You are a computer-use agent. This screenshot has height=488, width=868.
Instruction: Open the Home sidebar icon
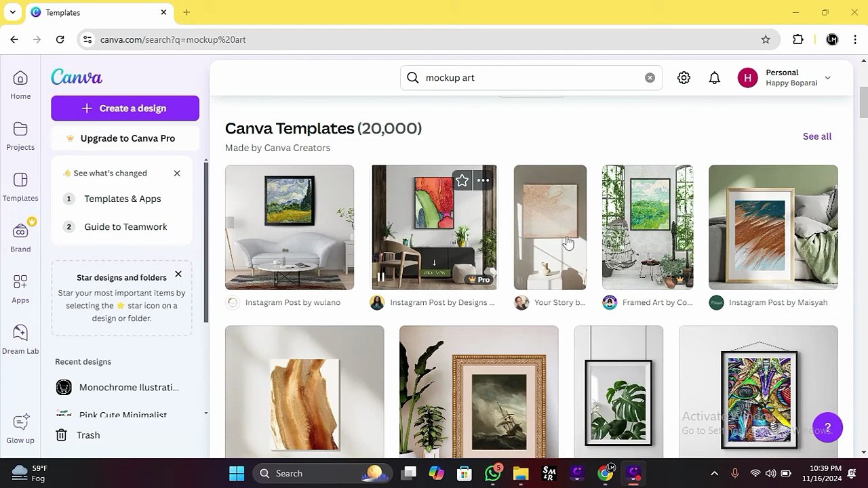point(20,85)
